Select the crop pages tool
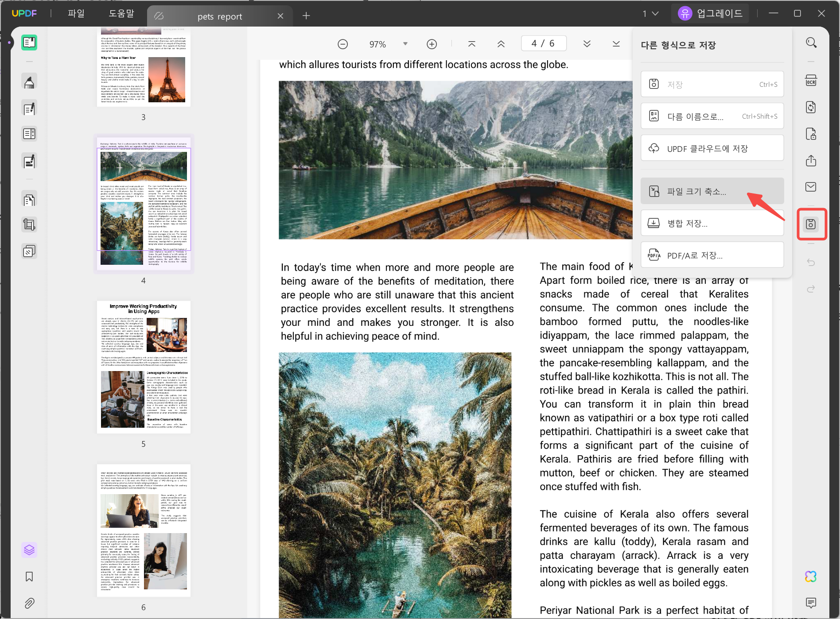Image resolution: width=840 pixels, height=619 pixels. [29, 224]
